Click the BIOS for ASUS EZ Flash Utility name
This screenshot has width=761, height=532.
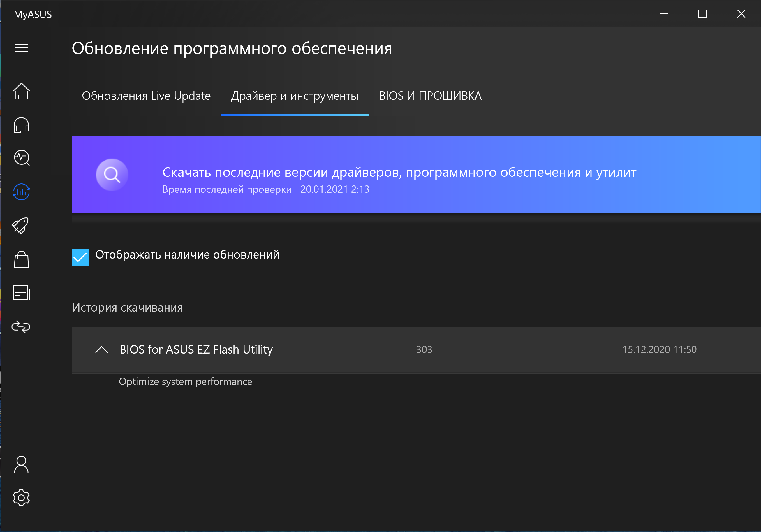click(x=196, y=349)
